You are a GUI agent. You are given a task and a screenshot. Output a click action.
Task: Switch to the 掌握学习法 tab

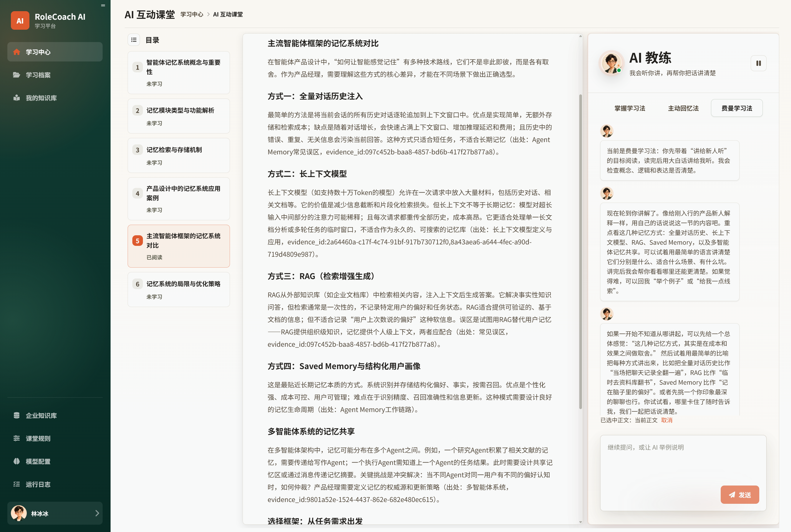630,108
